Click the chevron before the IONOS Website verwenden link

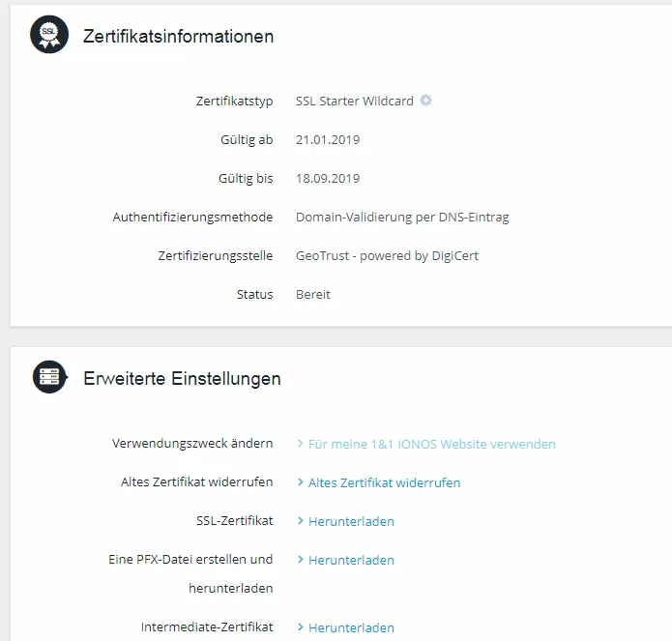(301, 444)
